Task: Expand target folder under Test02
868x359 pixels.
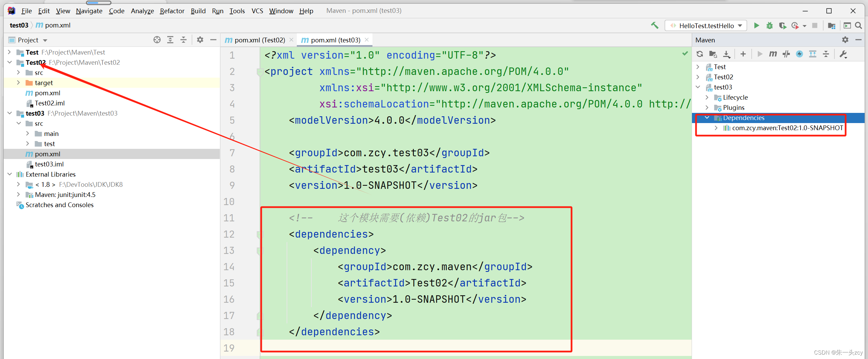Action: pos(19,82)
